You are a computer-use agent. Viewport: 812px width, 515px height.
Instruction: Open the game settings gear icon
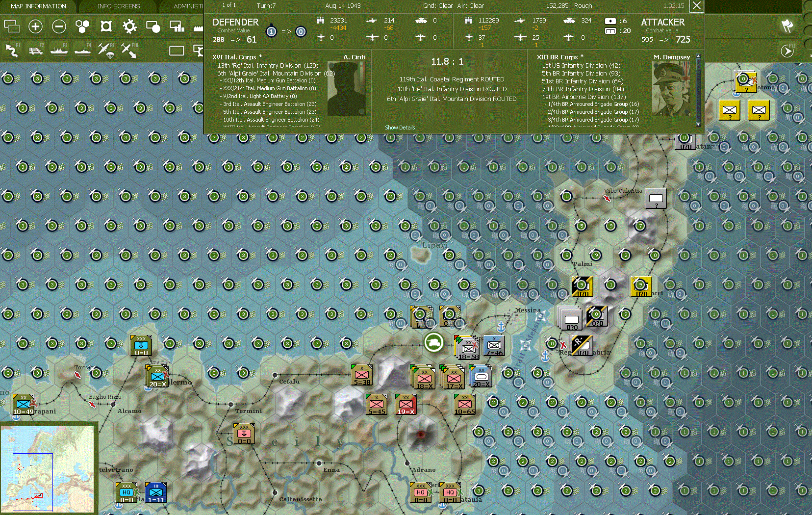click(129, 26)
